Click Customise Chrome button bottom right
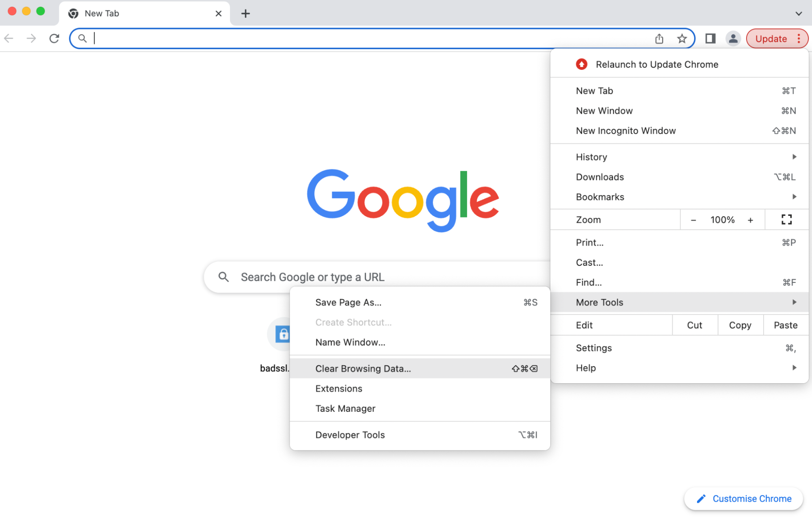812x517 pixels. coord(743,497)
